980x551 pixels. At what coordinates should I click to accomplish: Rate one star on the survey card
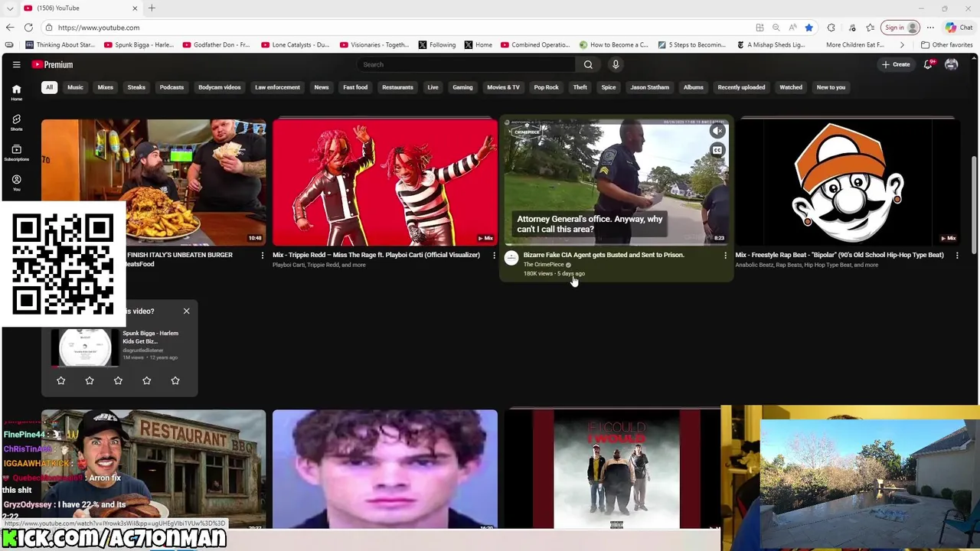point(61,380)
